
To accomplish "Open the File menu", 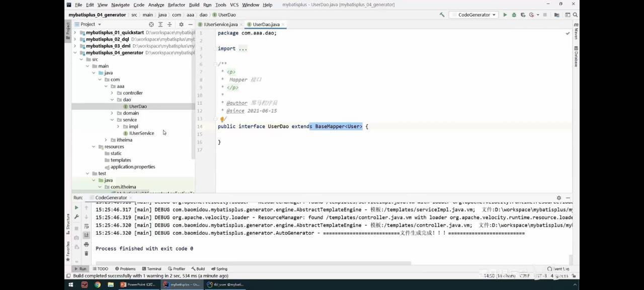I will coord(78,5).
